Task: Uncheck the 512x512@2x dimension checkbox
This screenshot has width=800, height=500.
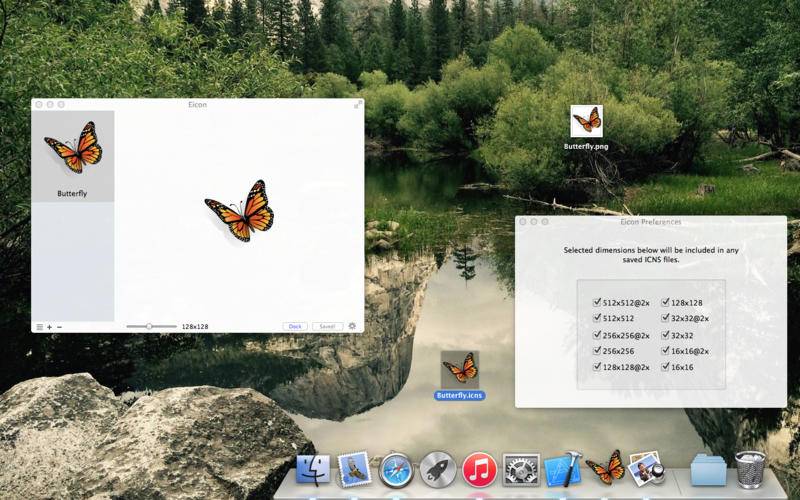Action: click(597, 302)
